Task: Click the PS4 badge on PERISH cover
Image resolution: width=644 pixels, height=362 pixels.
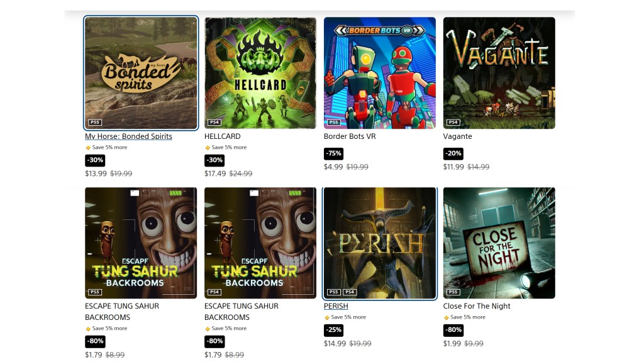Action: [x=350, y=292]
